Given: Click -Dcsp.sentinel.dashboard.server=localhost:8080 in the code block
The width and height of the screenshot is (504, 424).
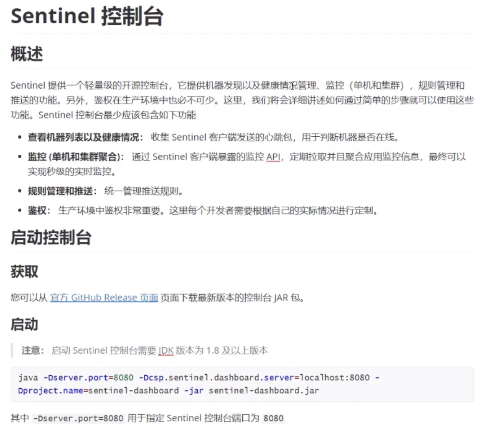Looking at the screenshot, I should click(254, 378).
